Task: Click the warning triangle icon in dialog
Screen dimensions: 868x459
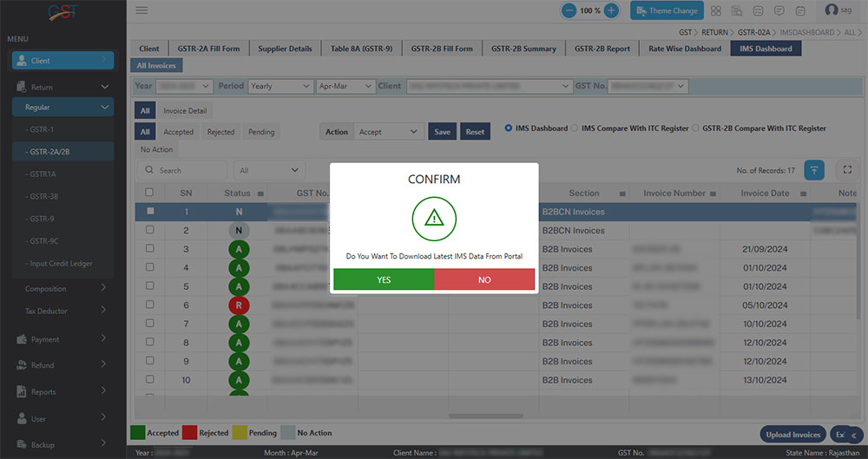Action: [434, 218]
